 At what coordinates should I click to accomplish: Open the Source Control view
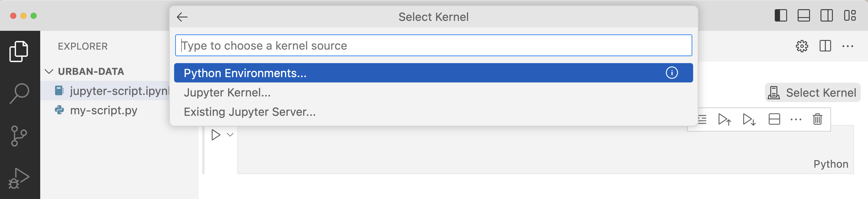(x=19, y=136)
